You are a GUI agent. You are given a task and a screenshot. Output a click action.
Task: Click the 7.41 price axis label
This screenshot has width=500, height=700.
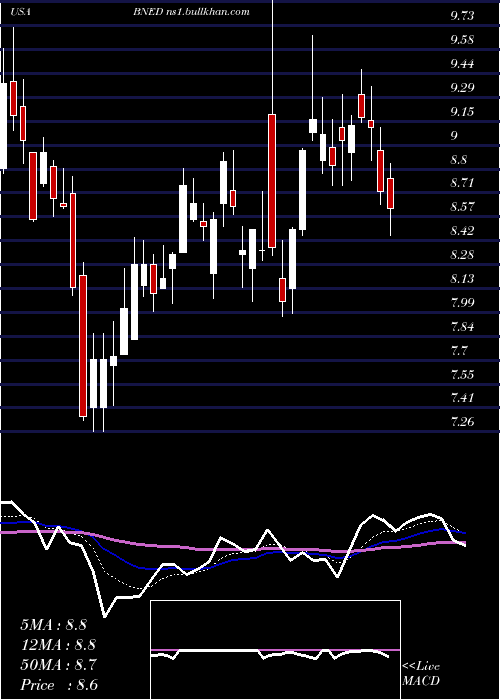[462, 398]
